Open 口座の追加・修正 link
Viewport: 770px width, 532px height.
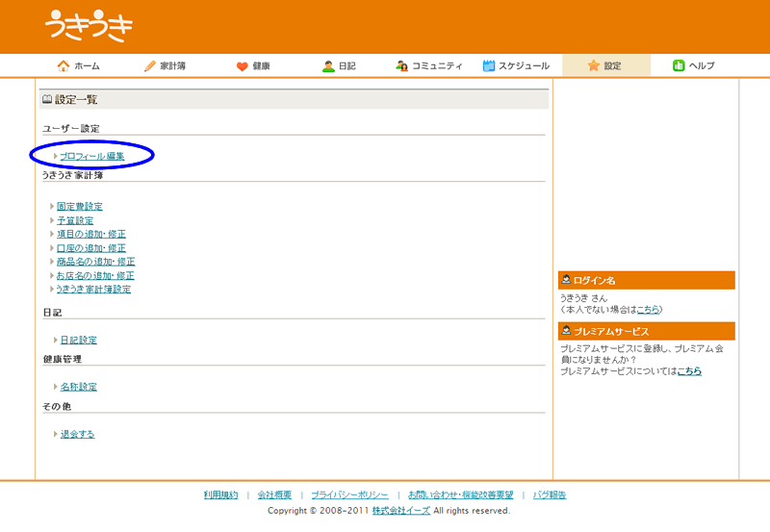pos(91,248)
